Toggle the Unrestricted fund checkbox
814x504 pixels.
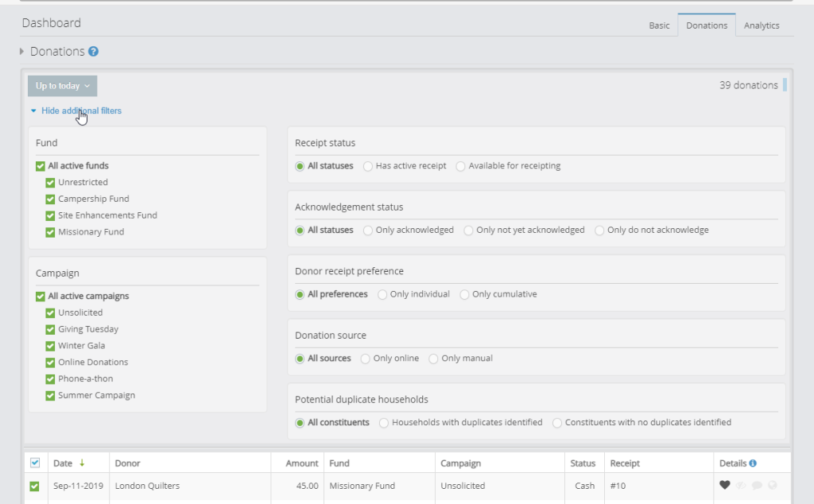pyautogui.click(x=50, y=183)
